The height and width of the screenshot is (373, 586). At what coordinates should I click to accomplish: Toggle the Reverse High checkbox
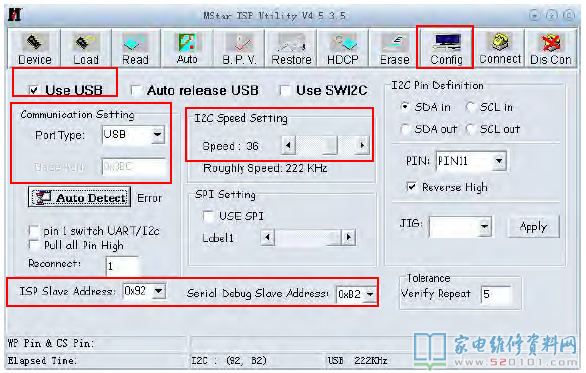(x=411, y=186)
